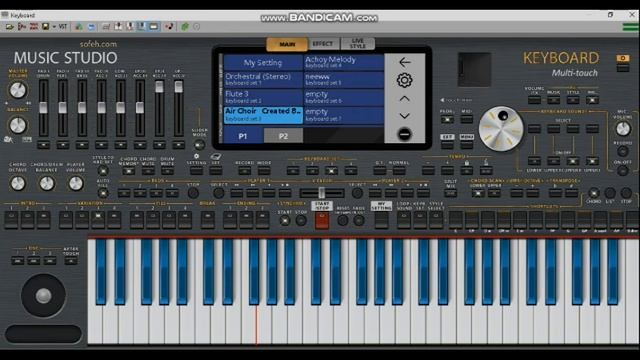Click the Tempo lock button
The image size is (640, 360).
click(x=467, y=171)
